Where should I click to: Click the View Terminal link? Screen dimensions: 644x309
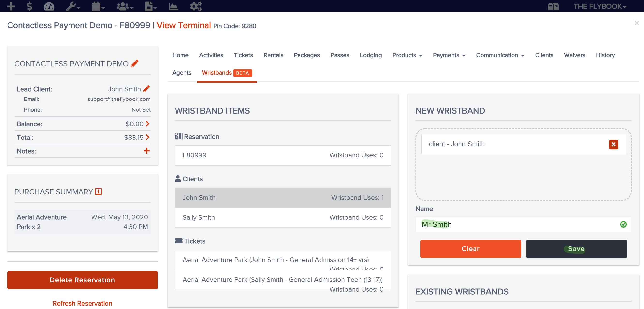(x=184, y=25)
